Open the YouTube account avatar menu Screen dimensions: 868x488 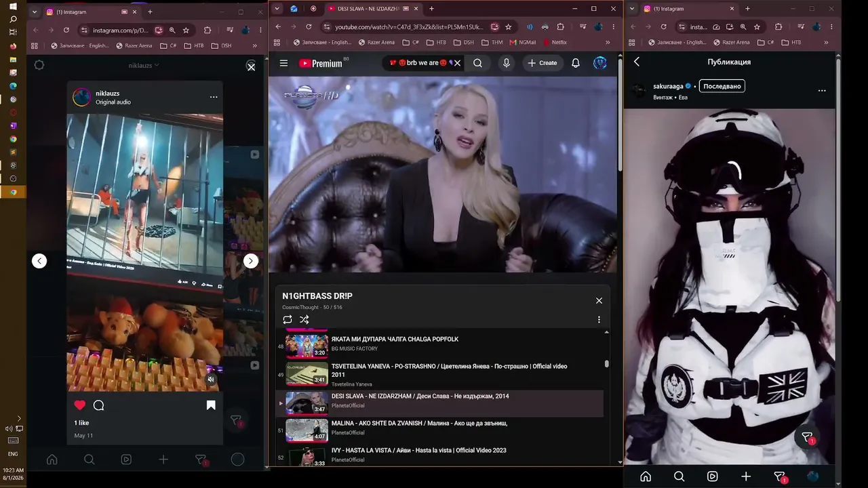click(600, 63)
